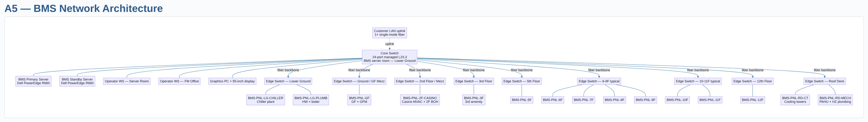Click Graphics PC + 55-inch display node
The image size is (868, 122).
232,81
